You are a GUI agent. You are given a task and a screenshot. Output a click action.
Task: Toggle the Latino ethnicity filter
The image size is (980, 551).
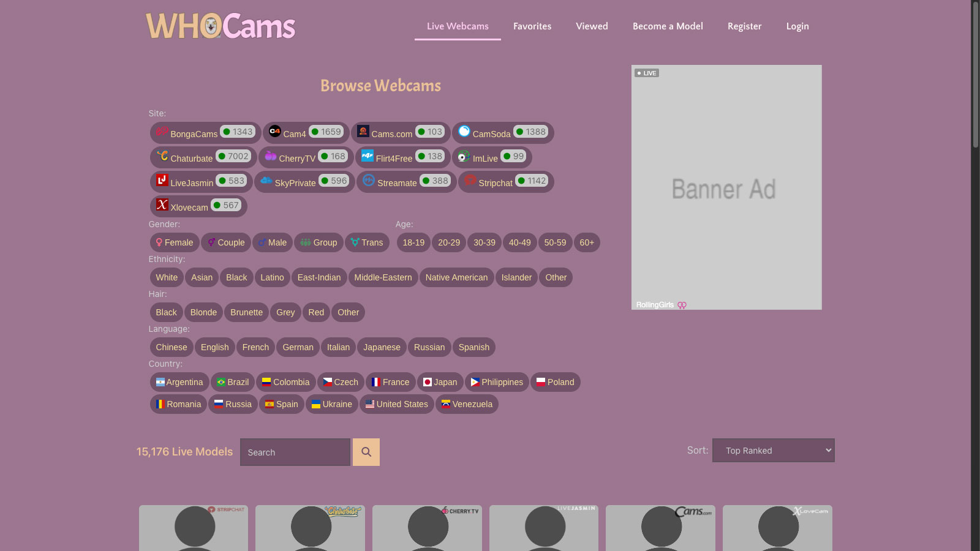tap(272, 277)
